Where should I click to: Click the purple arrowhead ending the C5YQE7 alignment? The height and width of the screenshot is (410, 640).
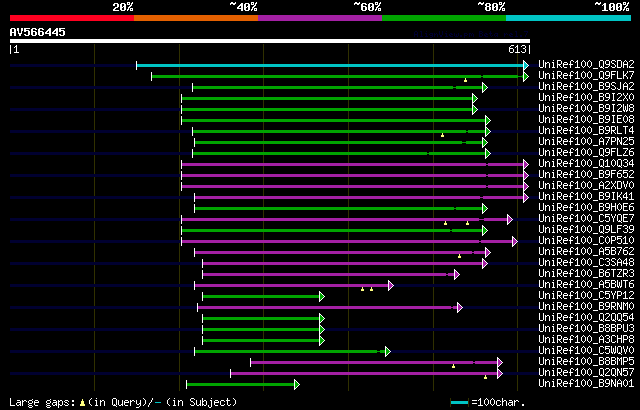(509, 219)
